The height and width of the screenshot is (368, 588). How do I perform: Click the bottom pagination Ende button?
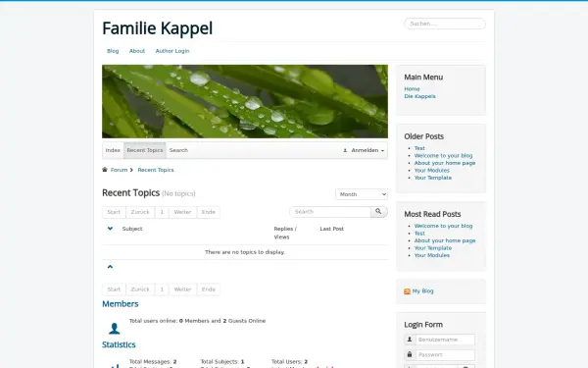208,289
